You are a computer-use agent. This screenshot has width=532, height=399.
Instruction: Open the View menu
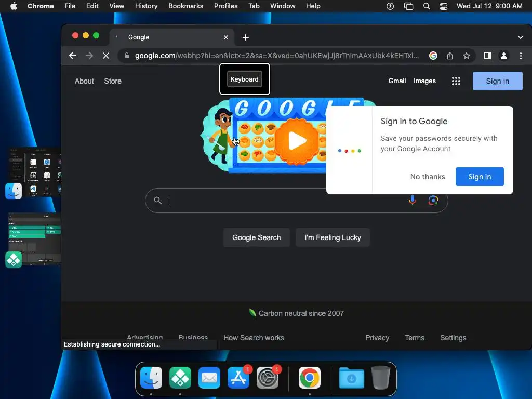(117, 6)
